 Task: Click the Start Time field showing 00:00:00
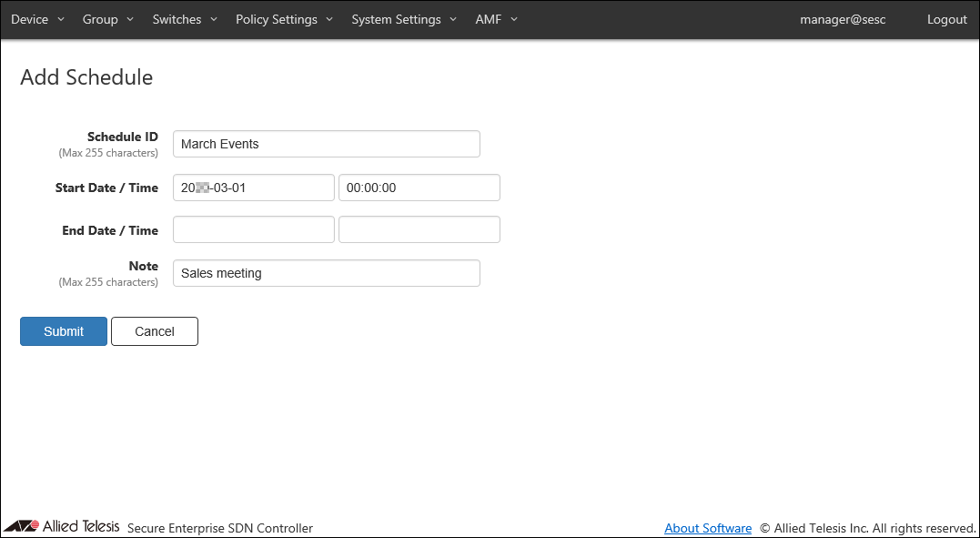point(419,188)
